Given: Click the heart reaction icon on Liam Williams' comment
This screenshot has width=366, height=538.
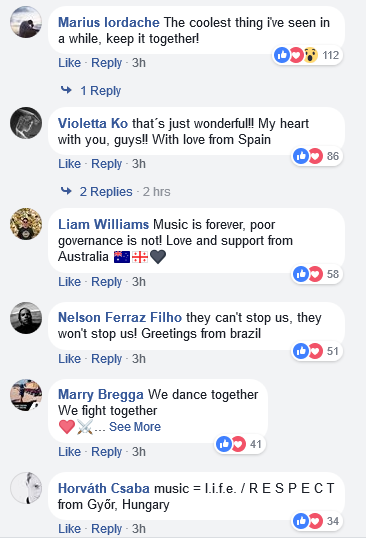Looking at the screenshot, I should point(316,274).
